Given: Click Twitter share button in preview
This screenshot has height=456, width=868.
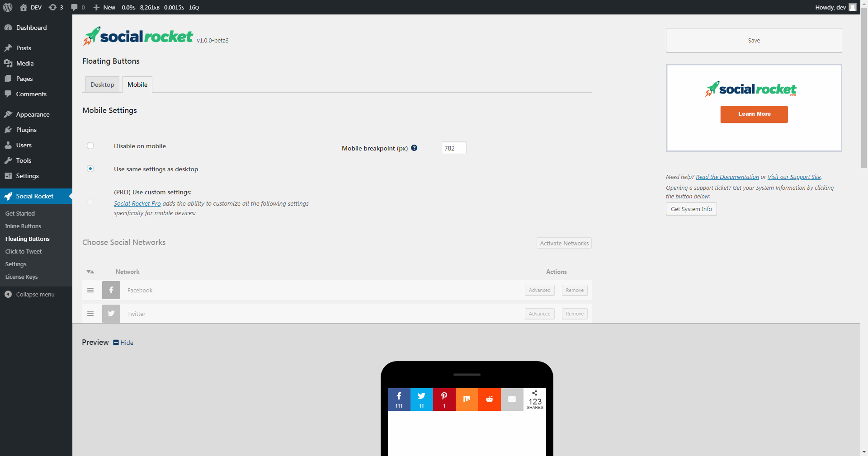Looking at the screenshot, I should (x=422, y=400).
